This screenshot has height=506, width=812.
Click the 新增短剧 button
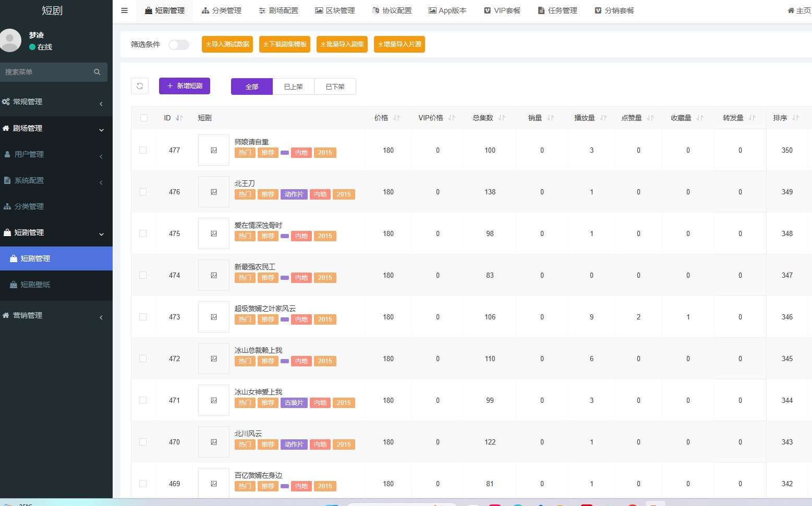point(185,86)
